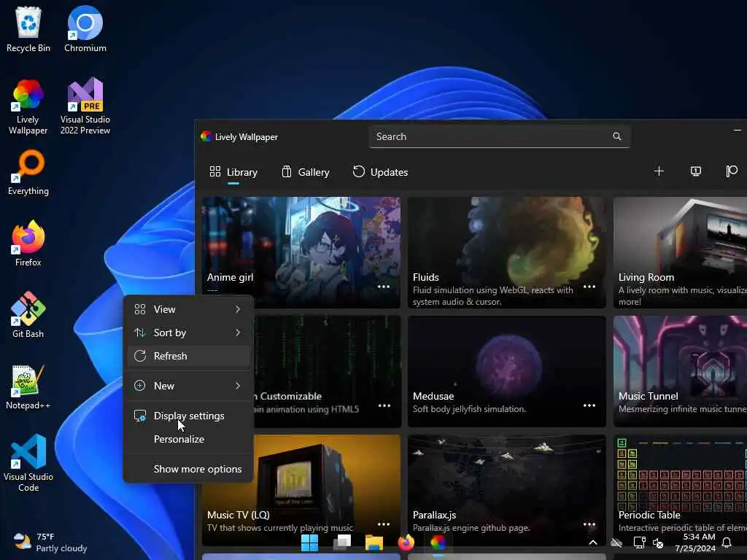Select the Notepad++ desktop icon
Screen dimensions: 747x560
[x=28, y=386]
